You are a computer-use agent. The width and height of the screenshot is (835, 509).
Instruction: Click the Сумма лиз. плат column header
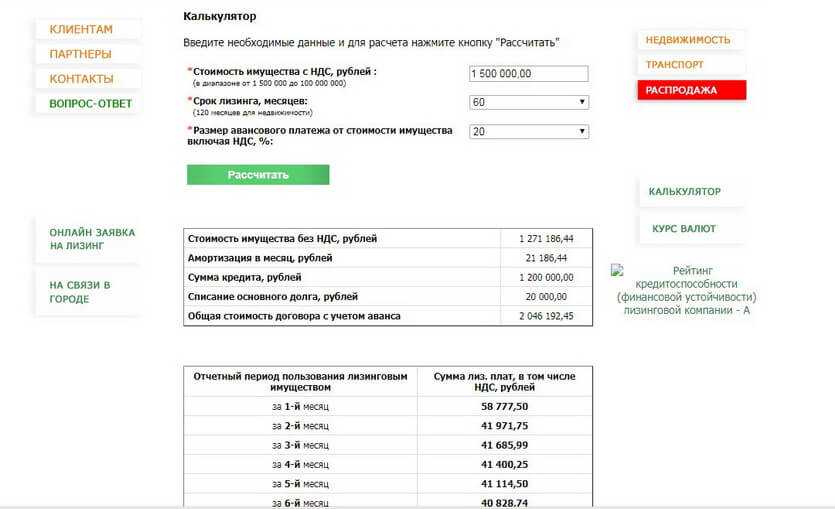(504, 382)
